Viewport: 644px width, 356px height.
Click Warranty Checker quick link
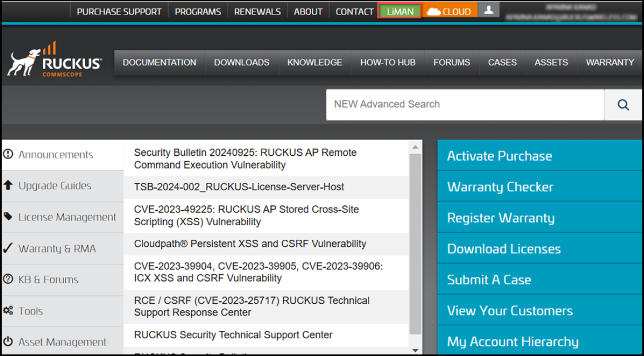(540, 186)
